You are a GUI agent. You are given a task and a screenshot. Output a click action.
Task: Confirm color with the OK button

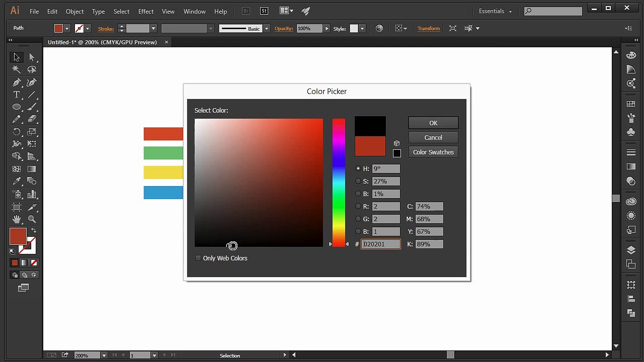[433, 123]
